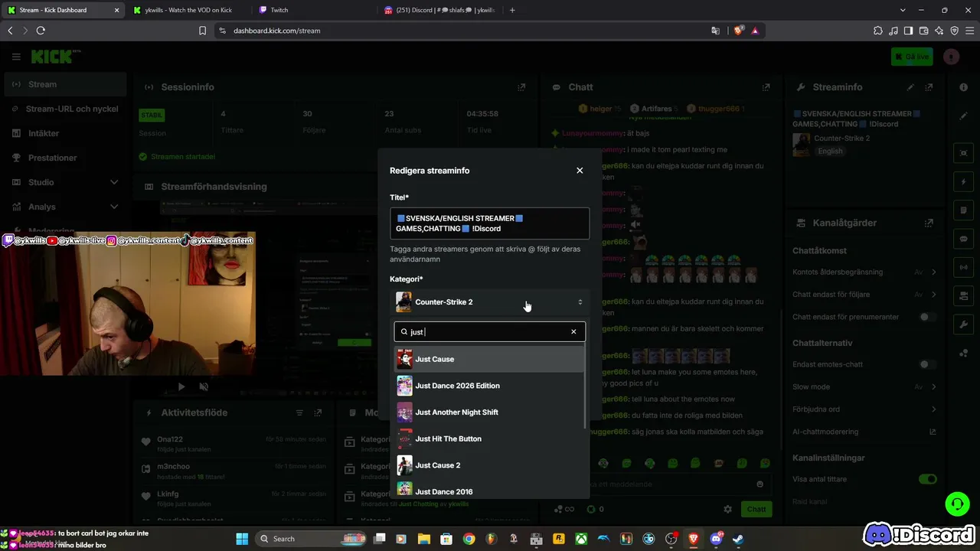Screen dimensions: 980x551
Task: Open Brave Shields icon in address bar
Action: coord(738,31)
